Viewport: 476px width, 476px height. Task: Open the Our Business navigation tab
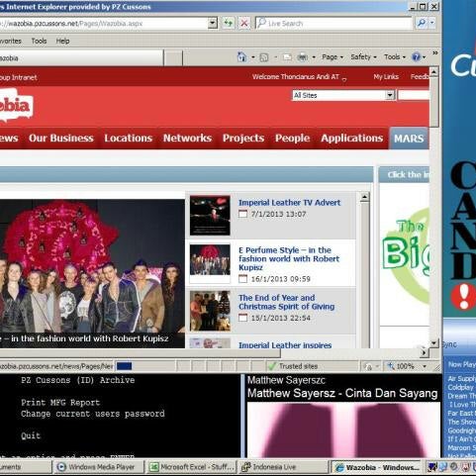click(x=61, y=139)
